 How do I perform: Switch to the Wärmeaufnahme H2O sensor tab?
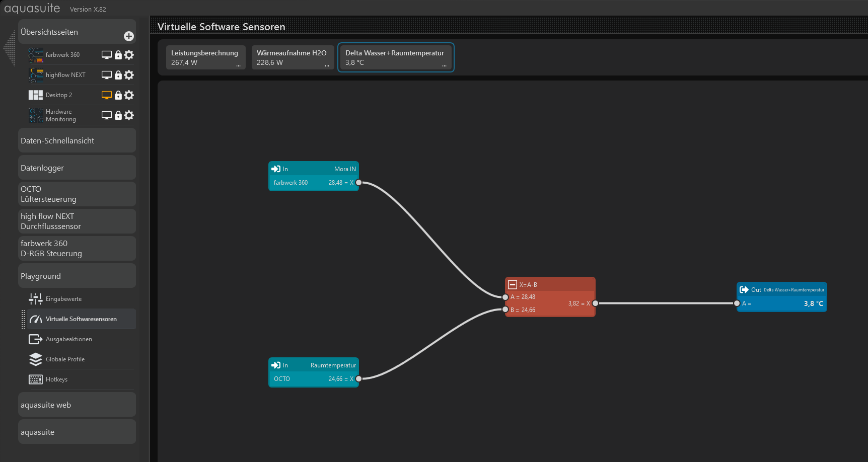point(293,57)
